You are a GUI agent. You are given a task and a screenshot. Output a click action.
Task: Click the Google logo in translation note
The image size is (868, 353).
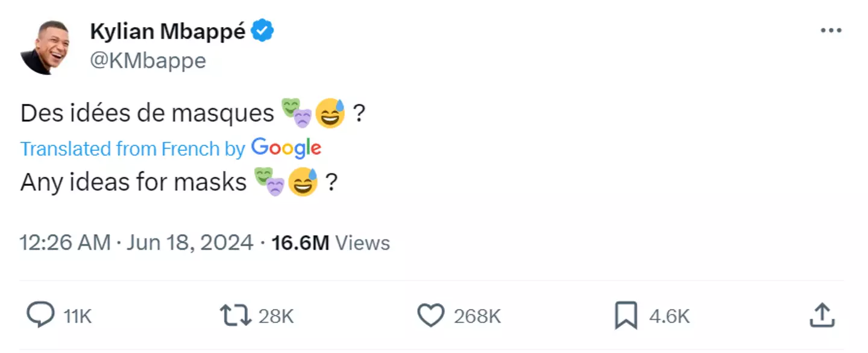click(286, 148)
